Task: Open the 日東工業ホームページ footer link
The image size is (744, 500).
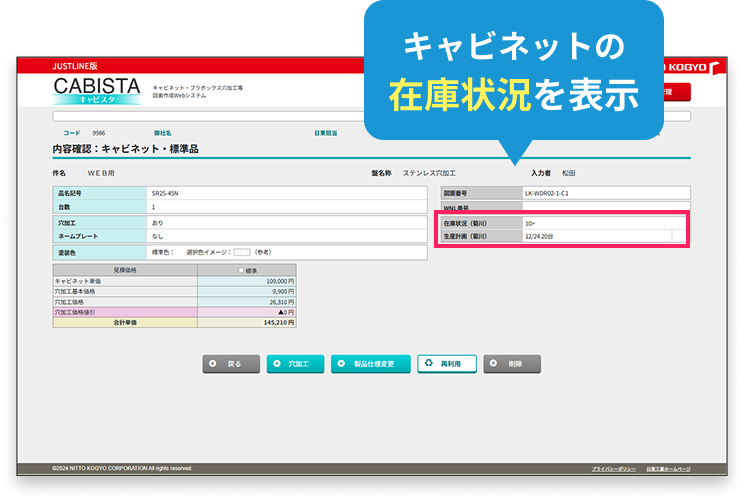Action: click(x=668, y=469)
